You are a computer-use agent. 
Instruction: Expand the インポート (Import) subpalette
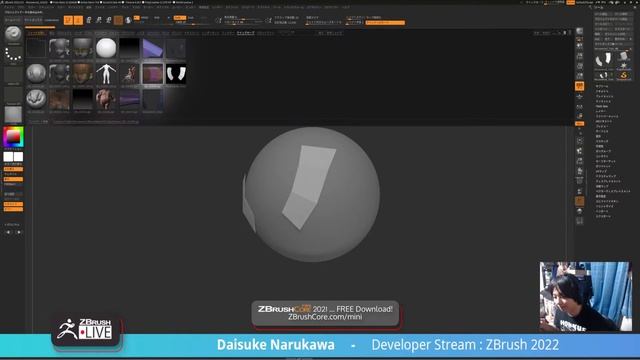coord(602,211)
